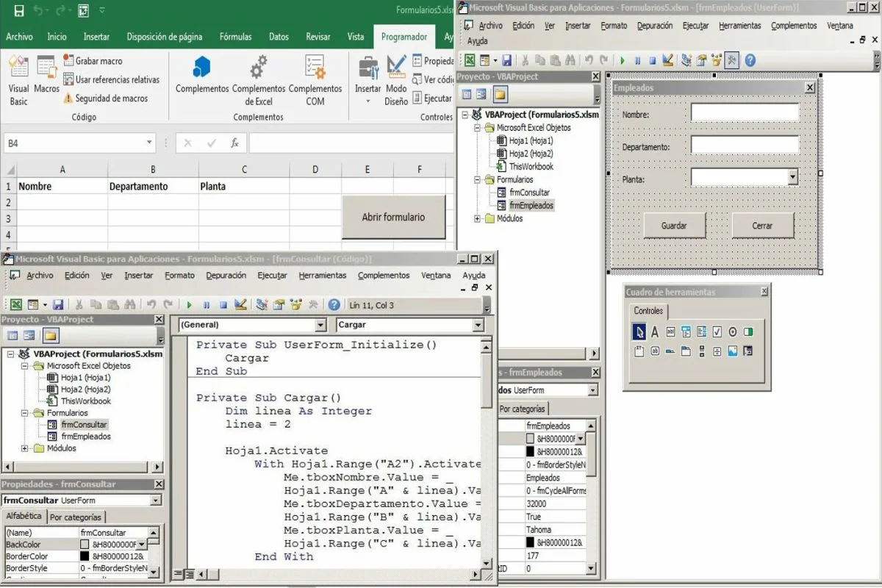Image resolution: width=882 pixels, height=588 pixels.
Task: Switch to the Fórmulas ribbon tab
Action: click(234, 37)
